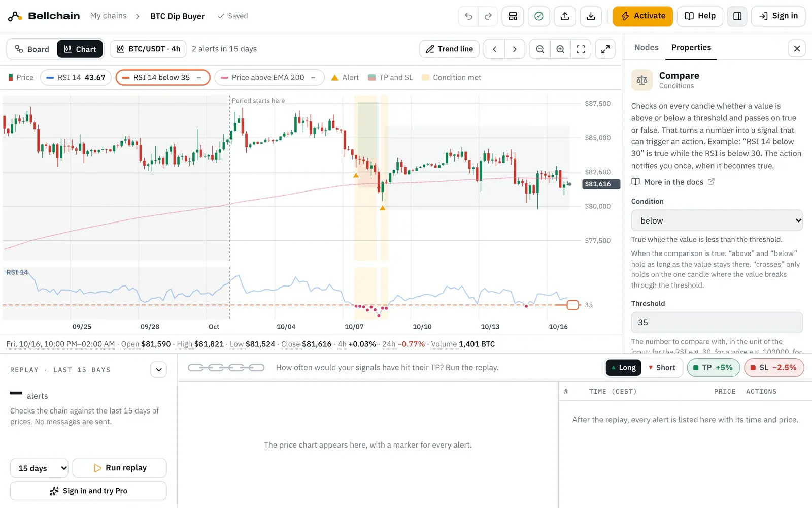Go to next chart period
The width and height of the screenshot is (812, 508).
[x=515, y=49]
